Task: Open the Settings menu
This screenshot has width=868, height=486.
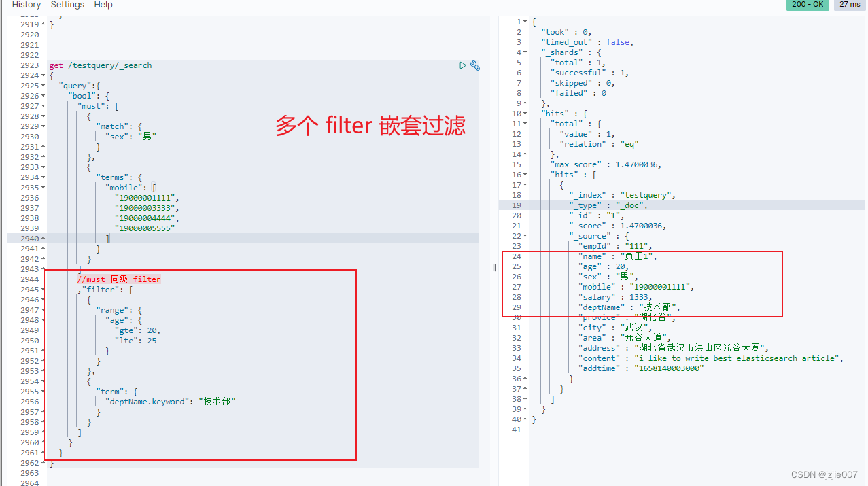Action: tap(67, 5)
